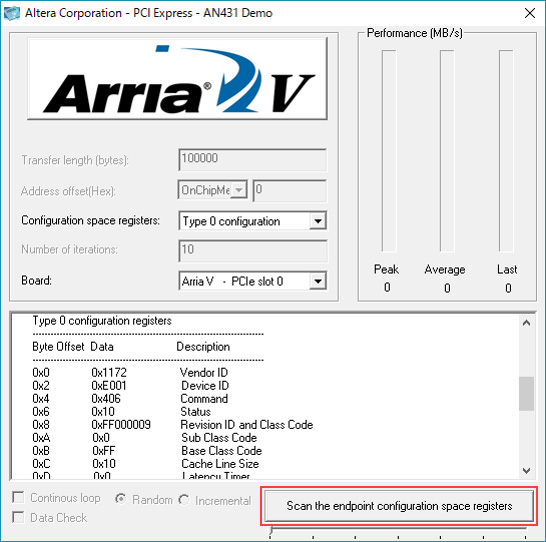Click the register list scrollbar thumb
Screen dimensions: 546x542
(526, 393)
